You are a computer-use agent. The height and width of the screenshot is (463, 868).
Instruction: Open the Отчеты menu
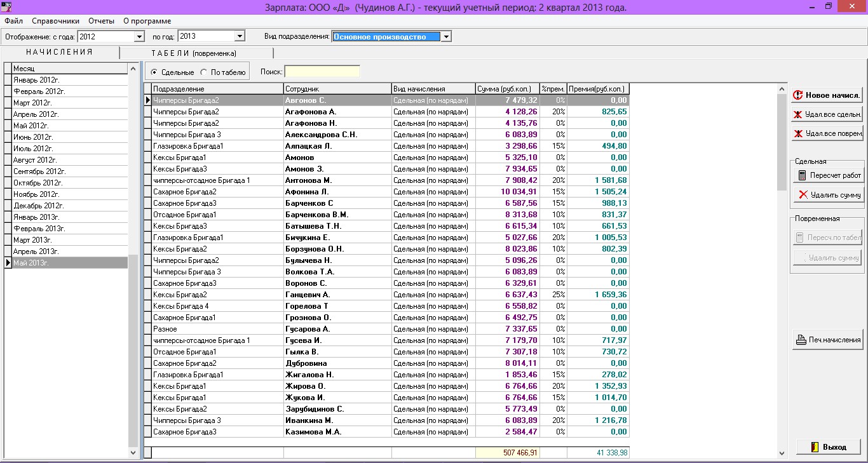[102, 21]
